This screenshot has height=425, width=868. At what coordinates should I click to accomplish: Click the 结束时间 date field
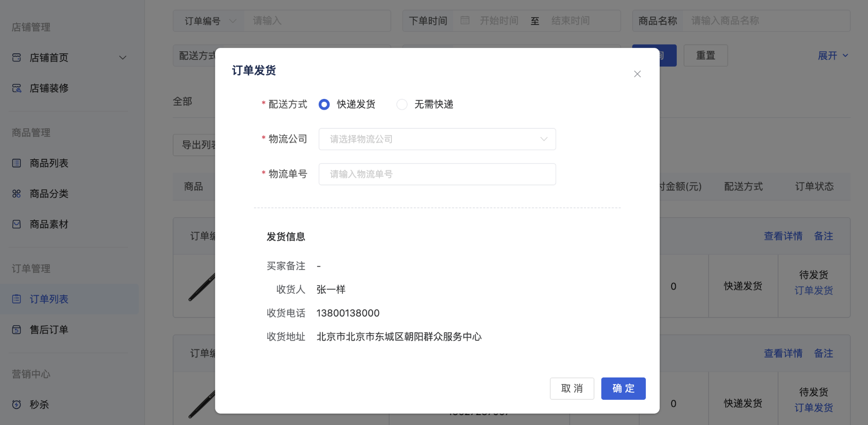pyautogui.click(x=571, y=21)
